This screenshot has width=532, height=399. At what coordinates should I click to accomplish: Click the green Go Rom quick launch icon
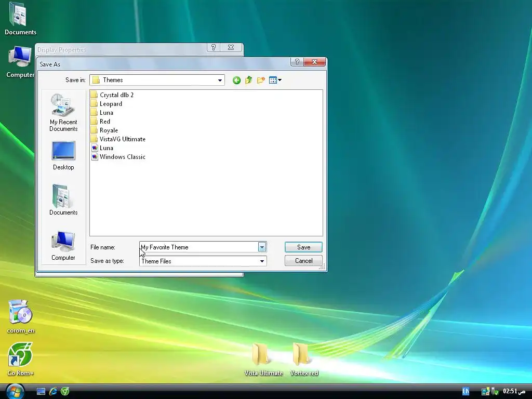65,392
